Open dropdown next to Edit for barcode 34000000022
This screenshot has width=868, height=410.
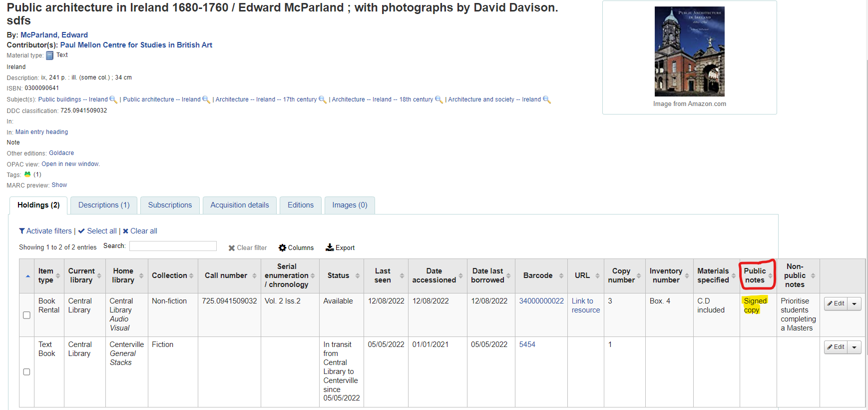coord(854,303)
